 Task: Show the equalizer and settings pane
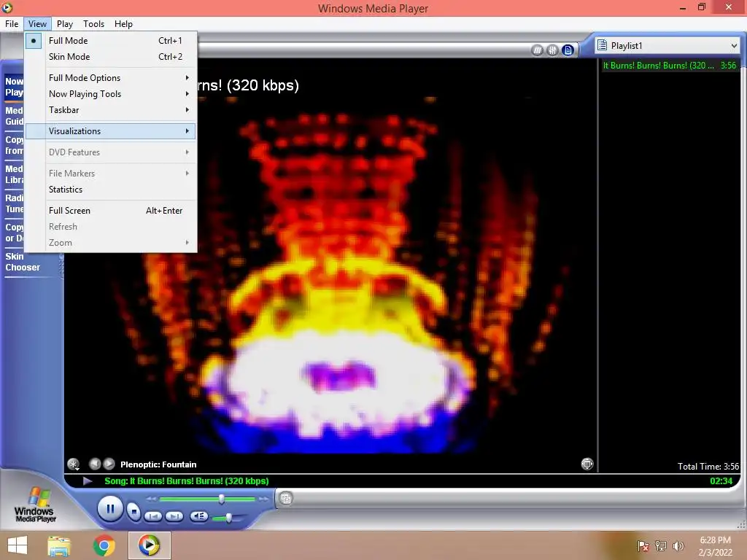point(552,50)
